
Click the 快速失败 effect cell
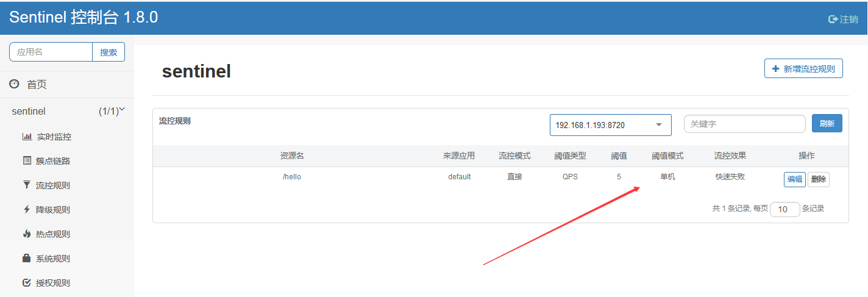(730, 177)
